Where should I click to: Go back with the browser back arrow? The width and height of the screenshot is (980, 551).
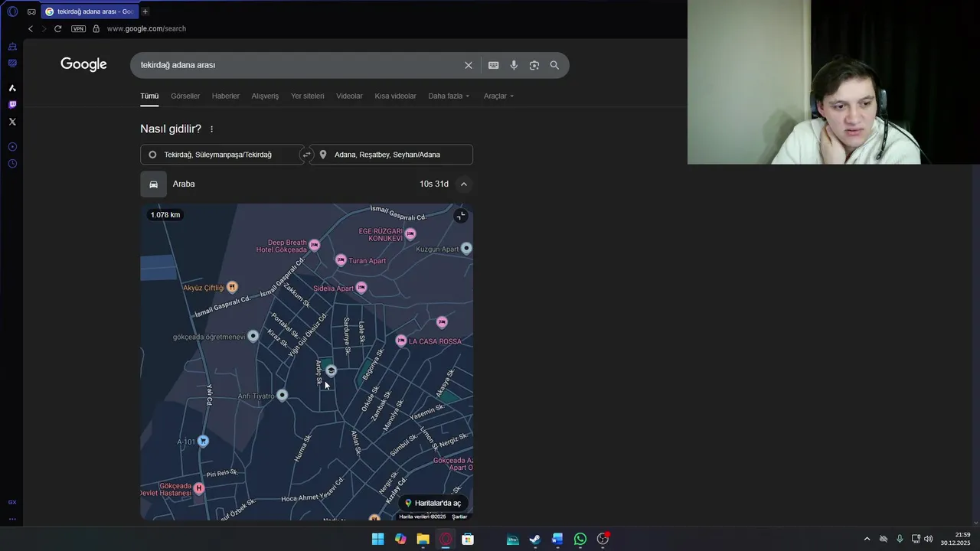(31, 28)
